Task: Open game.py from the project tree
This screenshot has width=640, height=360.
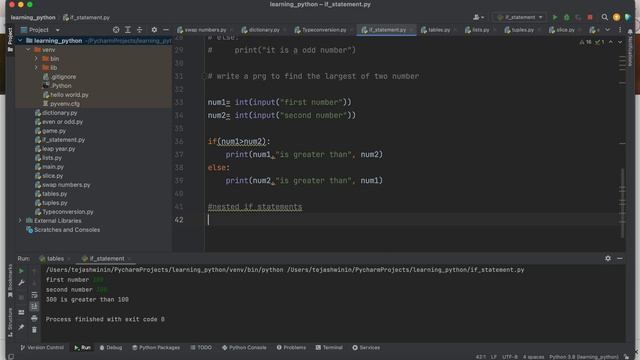Action: click(50, 131)
